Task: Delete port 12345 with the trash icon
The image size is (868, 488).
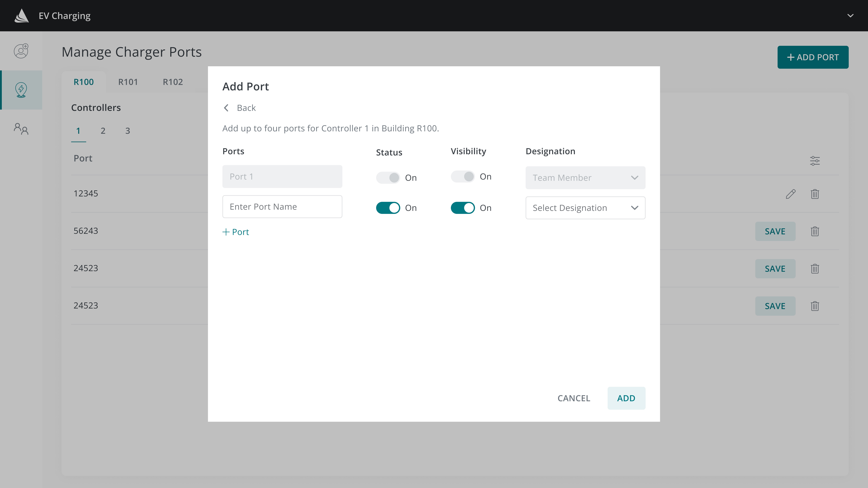Action: tap(815, 194)
